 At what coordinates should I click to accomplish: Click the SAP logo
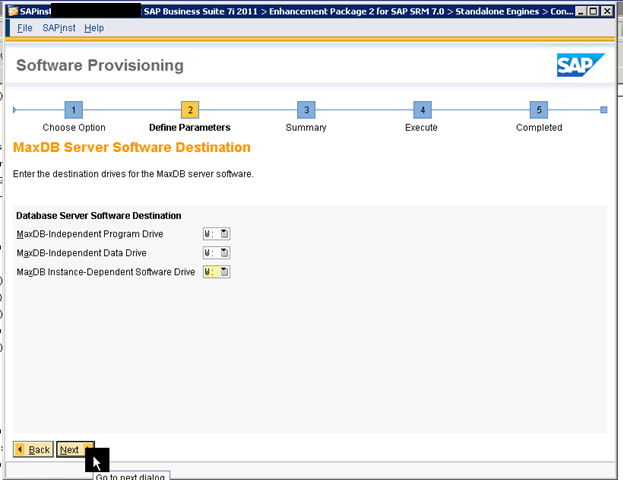[x=580, y=65]
